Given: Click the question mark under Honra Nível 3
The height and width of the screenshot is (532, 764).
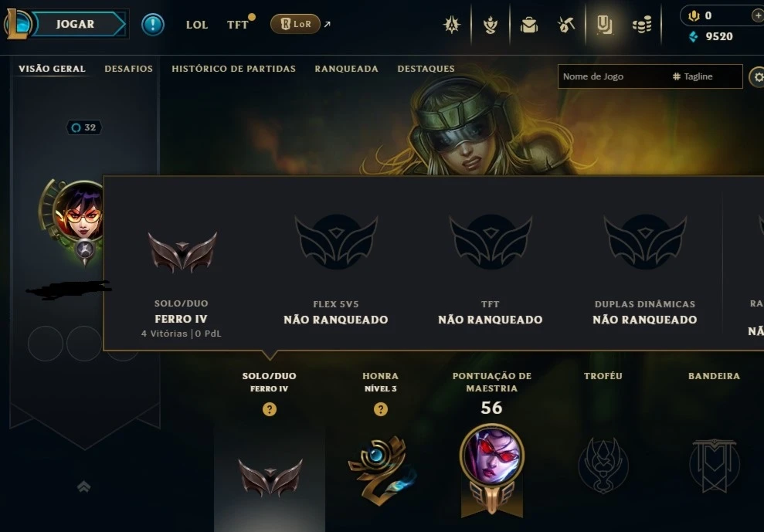Looking at the screenshot, I should pos(381,409).
